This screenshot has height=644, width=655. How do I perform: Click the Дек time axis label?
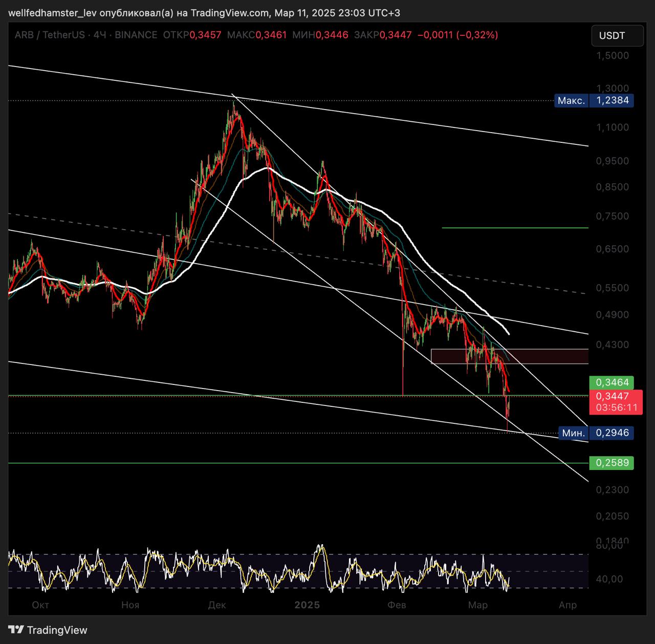(x=217, y=605)
